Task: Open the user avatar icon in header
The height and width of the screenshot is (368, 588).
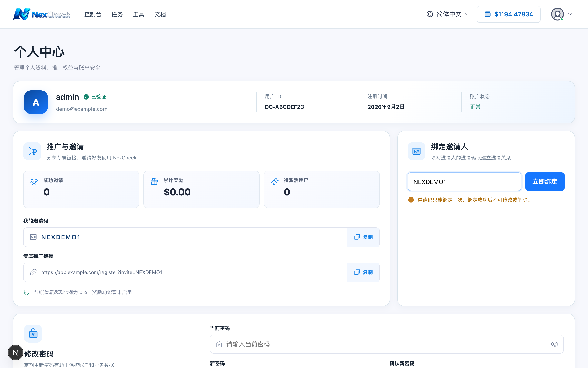Action: click(557, 14)
